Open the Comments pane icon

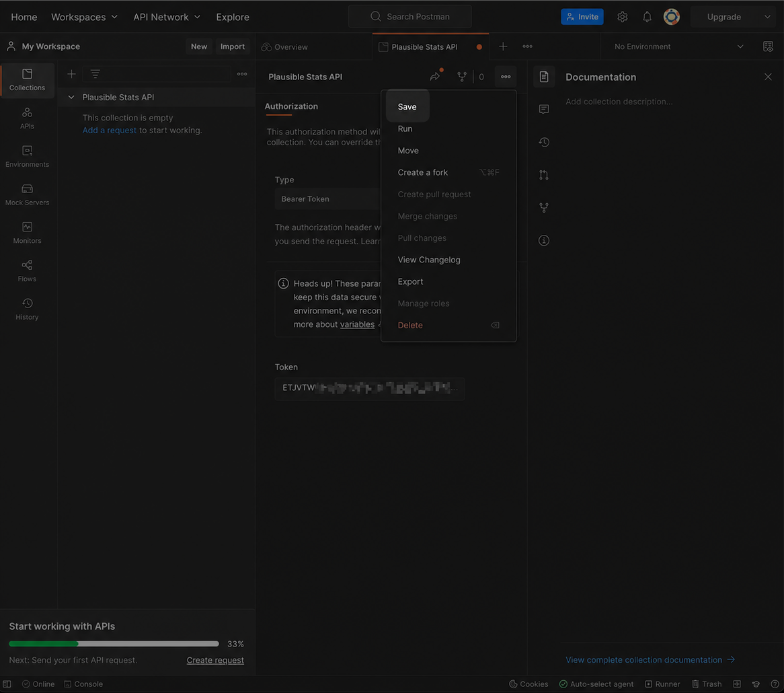544,109
